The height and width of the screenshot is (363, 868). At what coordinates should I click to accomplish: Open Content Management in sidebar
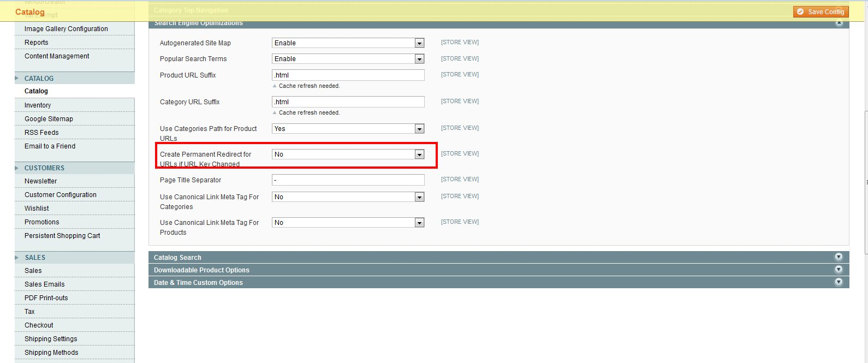coord(74,56)
